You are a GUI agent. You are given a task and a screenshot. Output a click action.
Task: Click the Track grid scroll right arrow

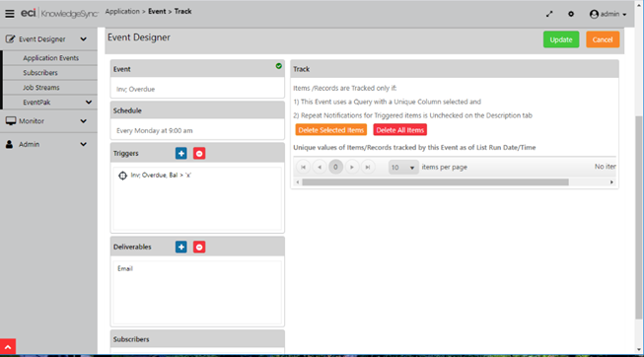tap(611, 182)
